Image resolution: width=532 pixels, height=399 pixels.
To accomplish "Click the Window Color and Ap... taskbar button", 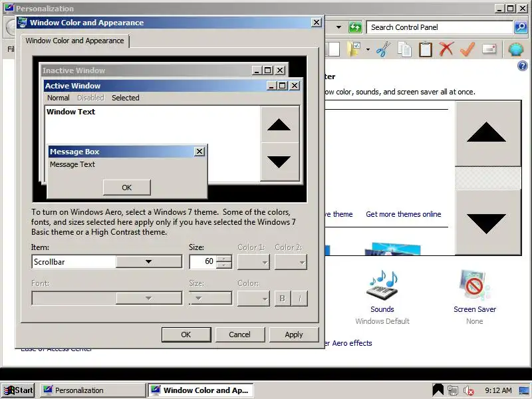I will [x=201, y=390].
